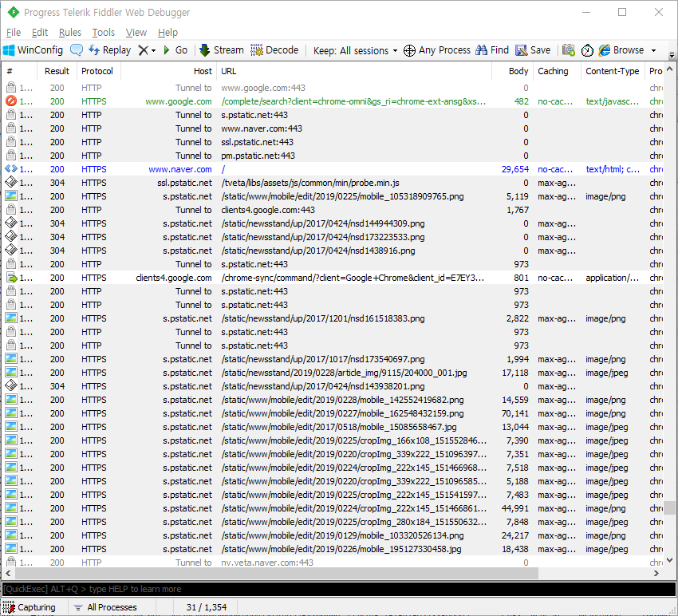
Task: Click the All Processes filter status
Action: (105, 607)
